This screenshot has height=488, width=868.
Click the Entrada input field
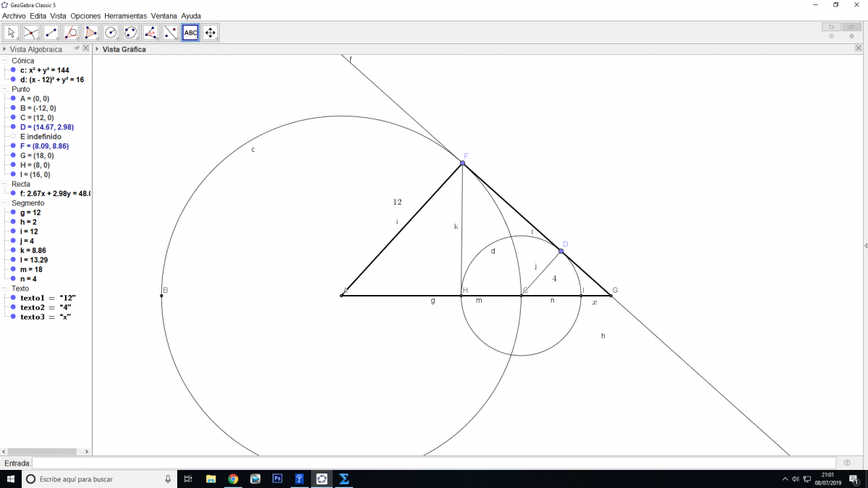pyautogui.click(x=434, y=463)
